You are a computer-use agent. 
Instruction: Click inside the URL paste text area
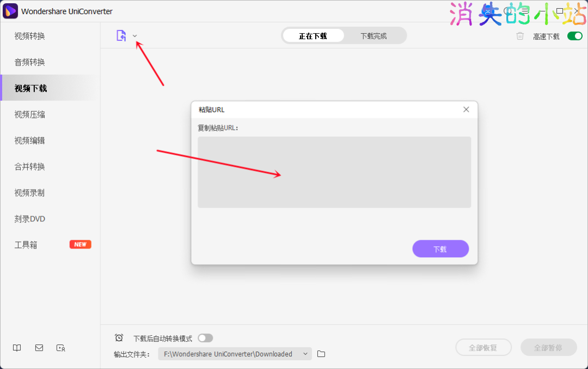pos(334,172)
